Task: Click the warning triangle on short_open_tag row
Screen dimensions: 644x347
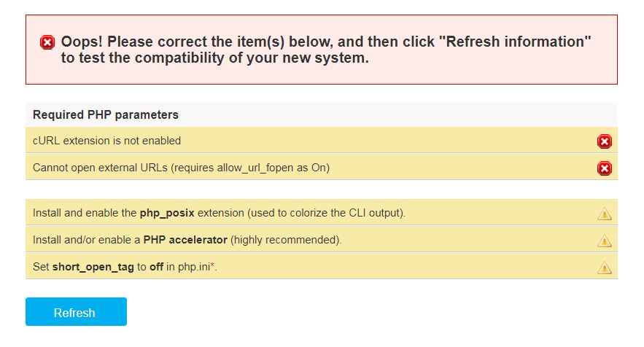Action: [x=605, y=268]
